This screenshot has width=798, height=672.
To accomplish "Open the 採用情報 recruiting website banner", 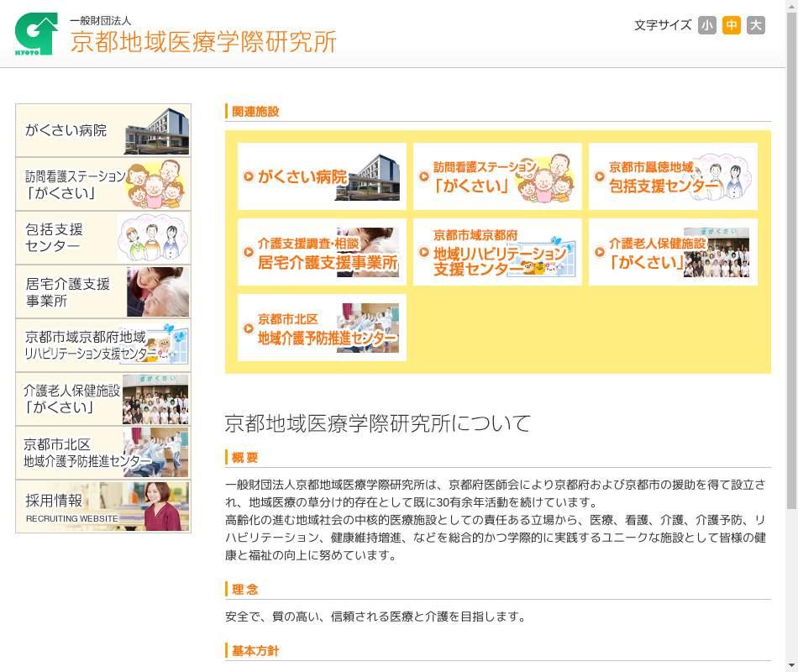I will (103, 507).
